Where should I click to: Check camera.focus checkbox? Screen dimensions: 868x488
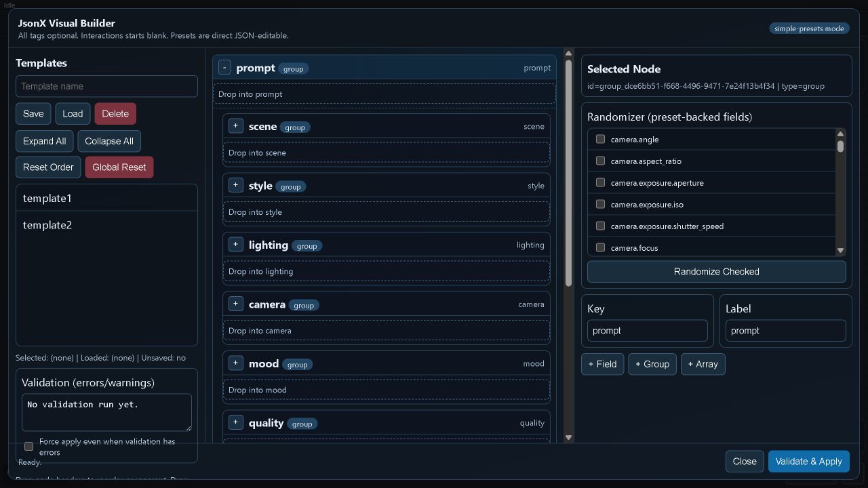[x=600, y=247]
